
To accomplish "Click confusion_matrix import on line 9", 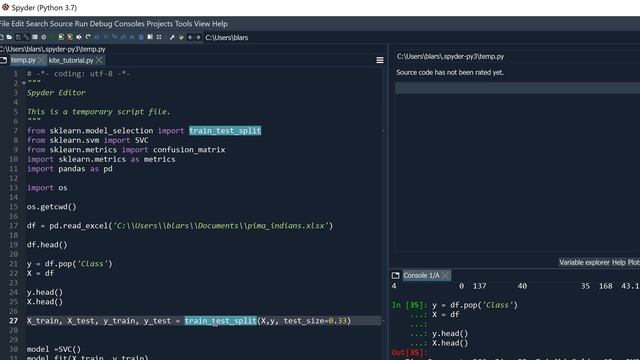I will coord(189,150).
